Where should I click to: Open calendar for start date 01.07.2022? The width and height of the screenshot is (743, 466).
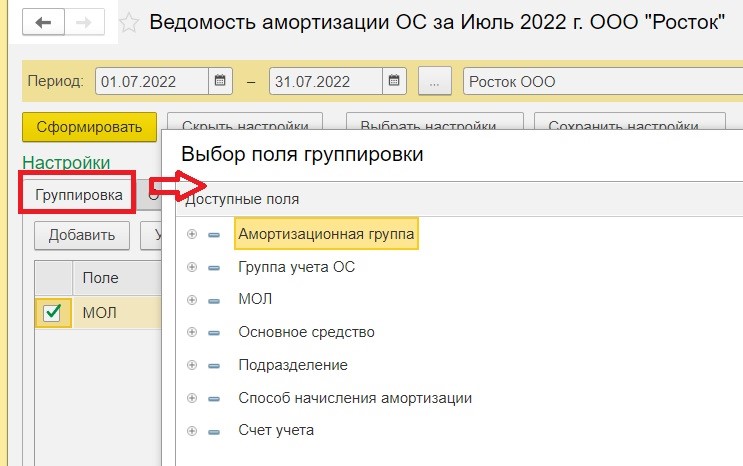click(220, 81)
